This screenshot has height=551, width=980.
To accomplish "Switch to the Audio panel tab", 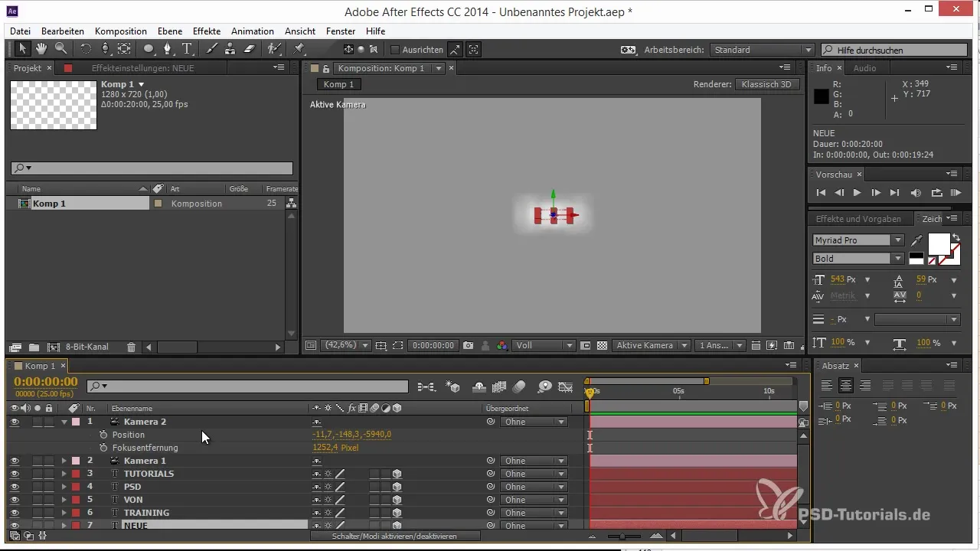I will [865, 68].
